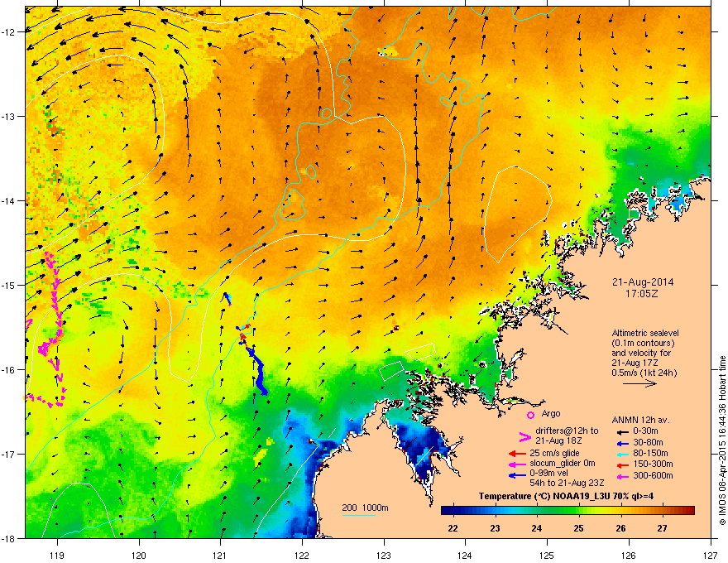Click the cyan 80-150m ANMN legend arrow
Screen dimensions: 728x563
[621, 454]
